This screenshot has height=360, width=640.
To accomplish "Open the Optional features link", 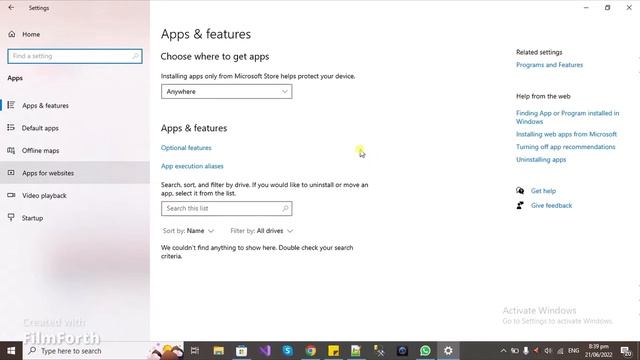I will tap(186, 148).
